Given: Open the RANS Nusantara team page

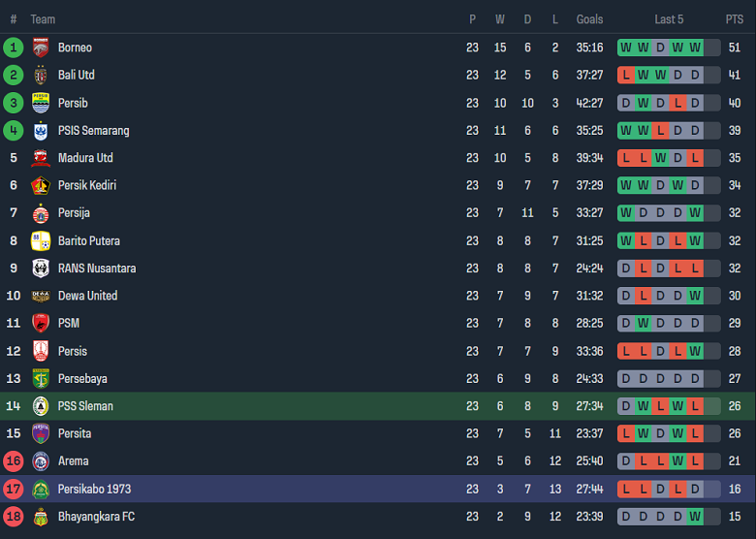Looking at the screenshot, I should [97, 269].
